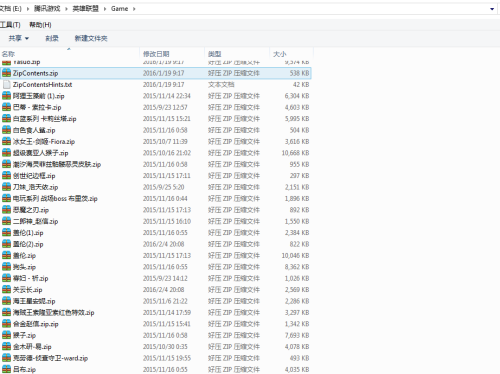Open the 共享 share dropdown
Image resolution: width=500 pixels, height=374 pixels.
click(x=18, y=38)
